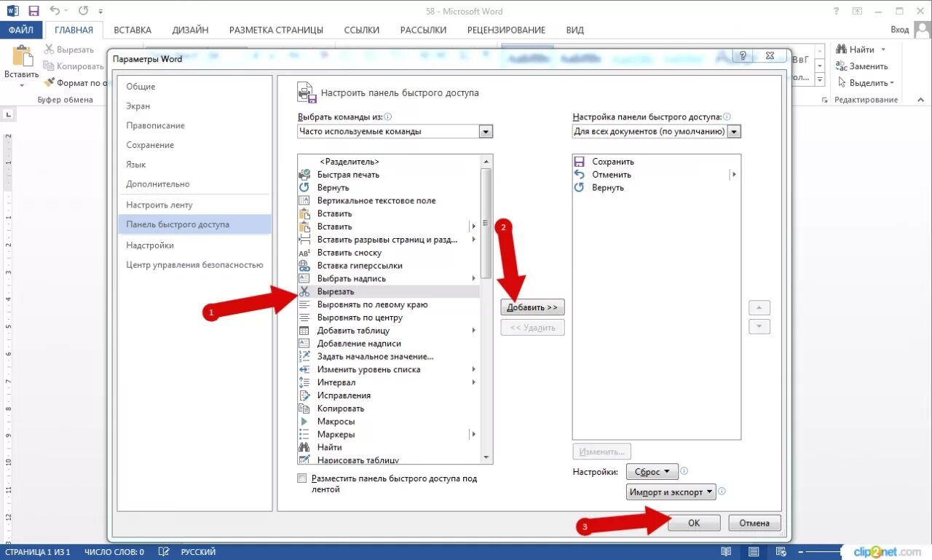Click the macros play icon next to 'Макросы'

click(x=304, y=422)
